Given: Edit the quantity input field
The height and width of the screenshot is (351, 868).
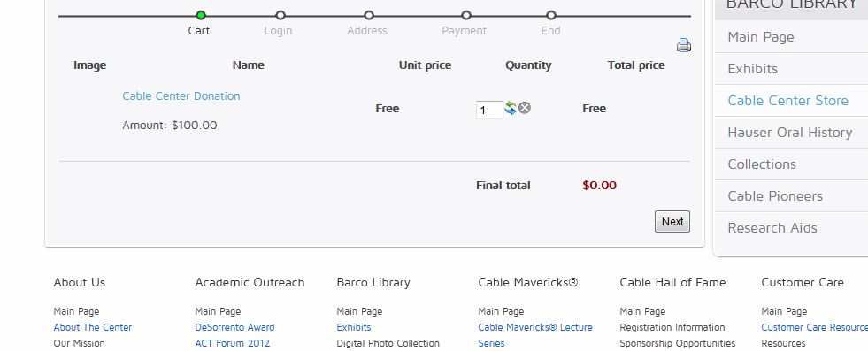Looking at the screenshot, I should tap(489, 110).
